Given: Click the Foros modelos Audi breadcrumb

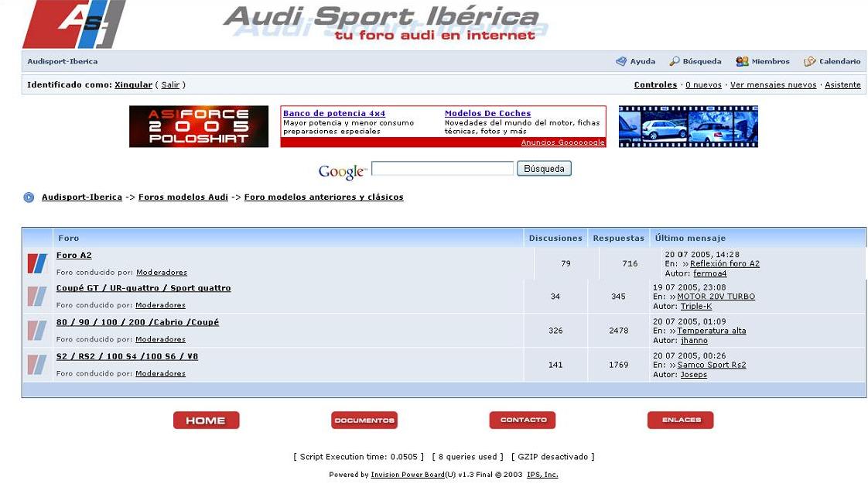Looking at the screenshot, I should click(x=183, y=197).
